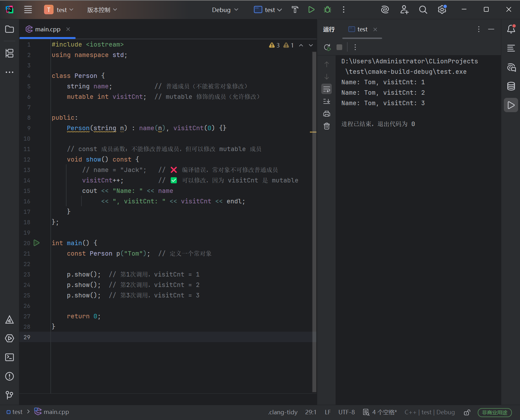Viewport: 520px width, 420px height.
Task: Open the Git version control tool window
Action: pos(10,395)
